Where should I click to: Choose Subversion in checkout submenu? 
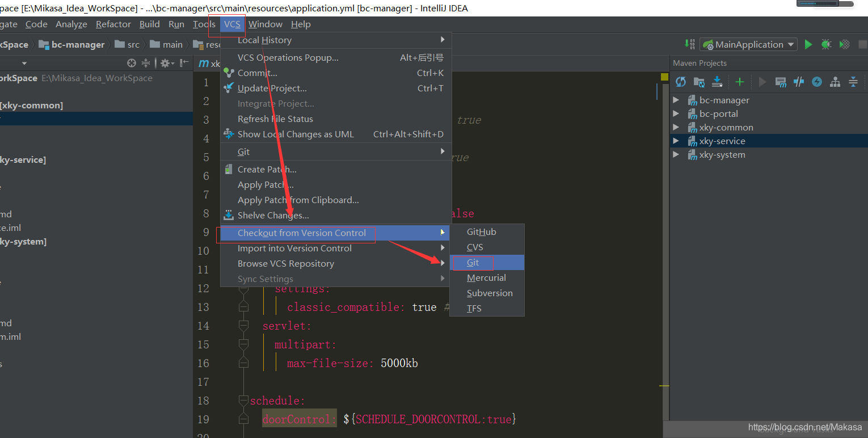click(487, 293)
